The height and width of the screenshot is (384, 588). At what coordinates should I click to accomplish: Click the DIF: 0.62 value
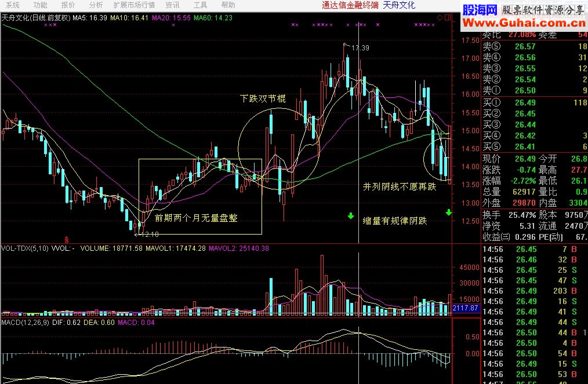point(66,322)
